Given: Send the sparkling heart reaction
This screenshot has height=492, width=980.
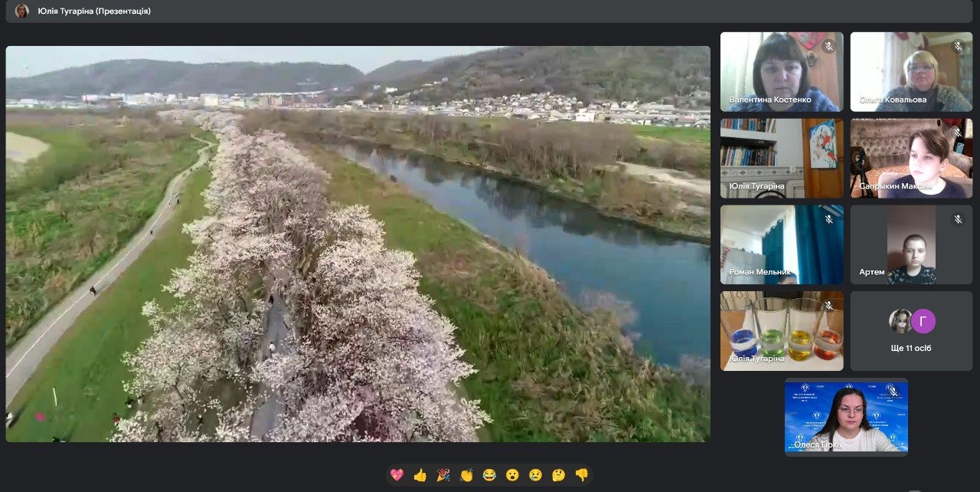Looking at the screenshot, I should [397, 475].
